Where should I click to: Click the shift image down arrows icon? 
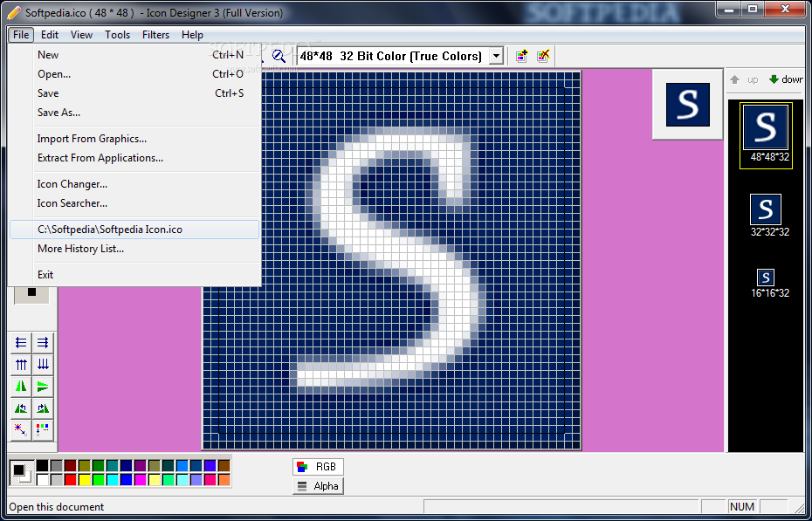(x=43, y=364)
